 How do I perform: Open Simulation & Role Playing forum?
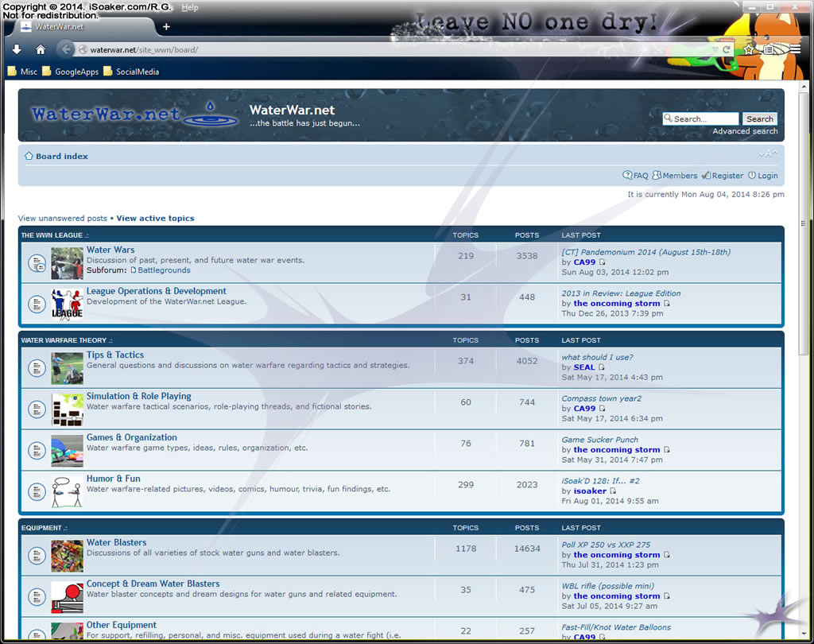point(138,396)
